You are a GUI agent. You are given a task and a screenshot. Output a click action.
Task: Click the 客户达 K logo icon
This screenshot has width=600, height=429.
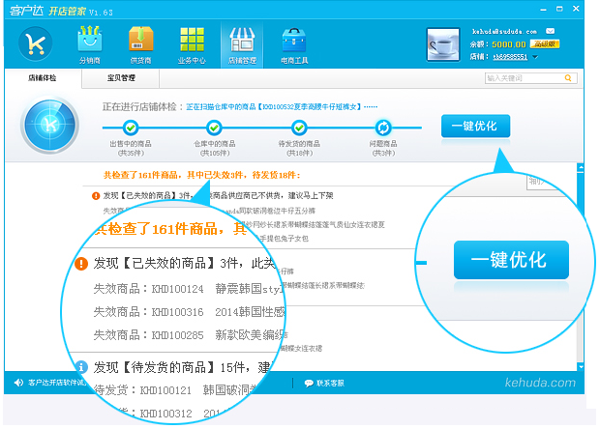(x=37, y=44)
